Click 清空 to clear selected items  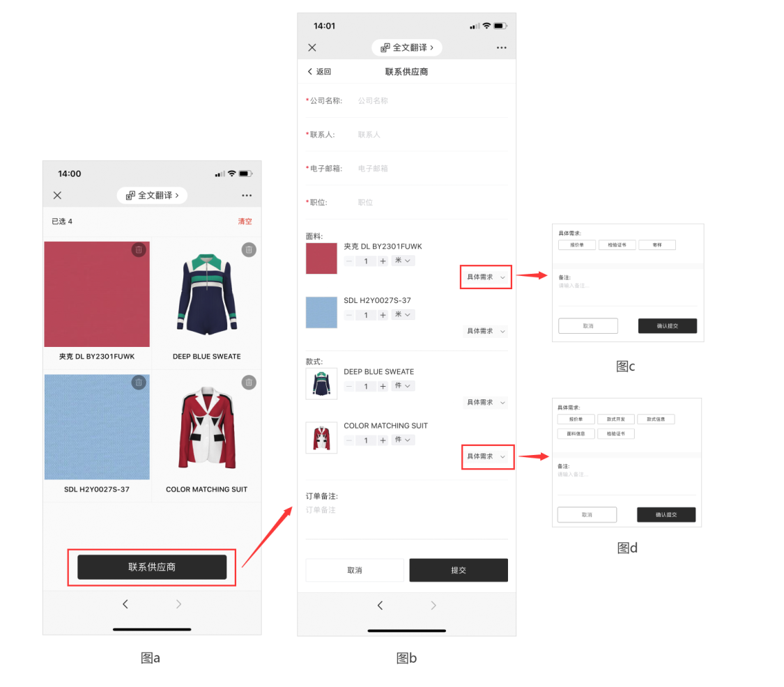point(245,222)
